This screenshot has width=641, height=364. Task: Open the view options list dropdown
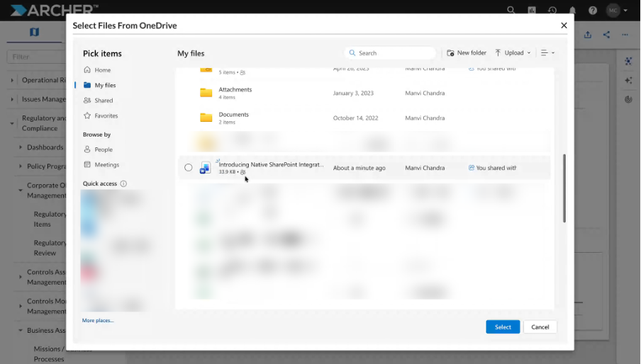click(x=548, y=52)
